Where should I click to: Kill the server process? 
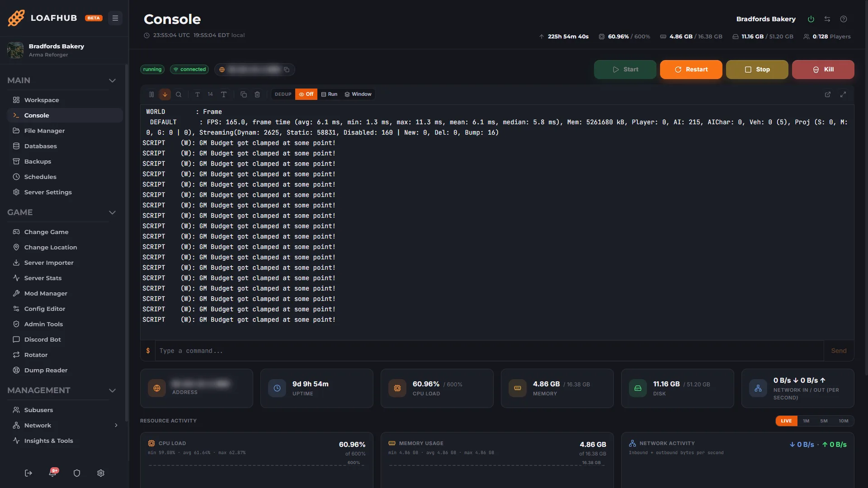point(823,70)
